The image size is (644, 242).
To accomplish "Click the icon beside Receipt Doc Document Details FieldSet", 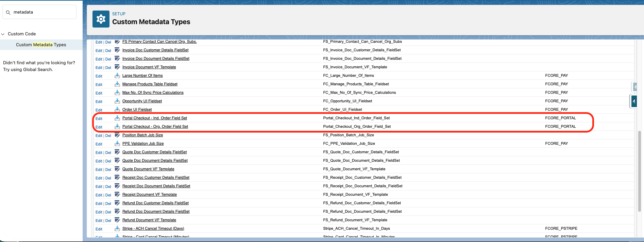I will coord(117,186).
